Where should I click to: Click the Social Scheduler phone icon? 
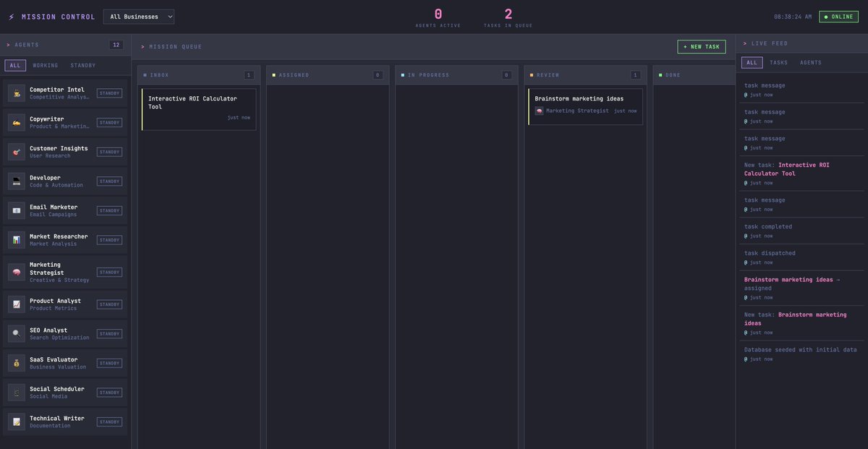17,392
